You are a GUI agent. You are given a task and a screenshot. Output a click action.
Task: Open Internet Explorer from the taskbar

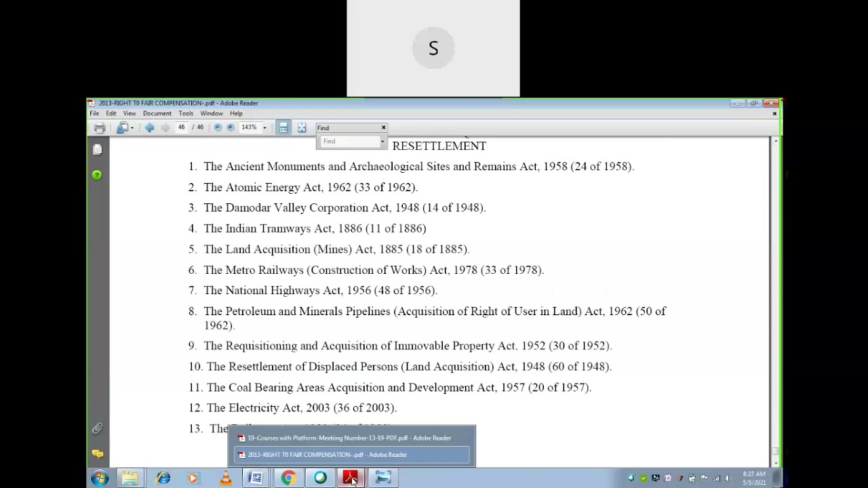[x=163, y=479]
